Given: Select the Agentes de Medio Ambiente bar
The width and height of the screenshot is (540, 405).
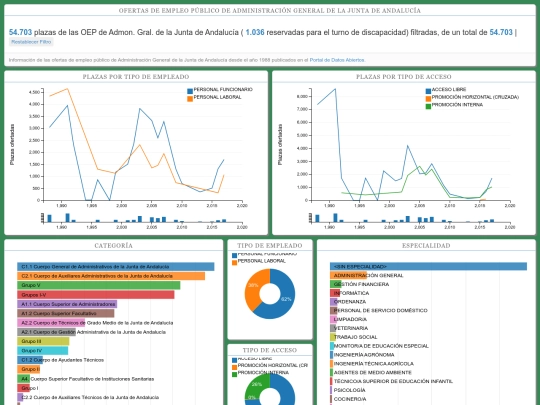Looking at the screenshot, I should (332, 373).
